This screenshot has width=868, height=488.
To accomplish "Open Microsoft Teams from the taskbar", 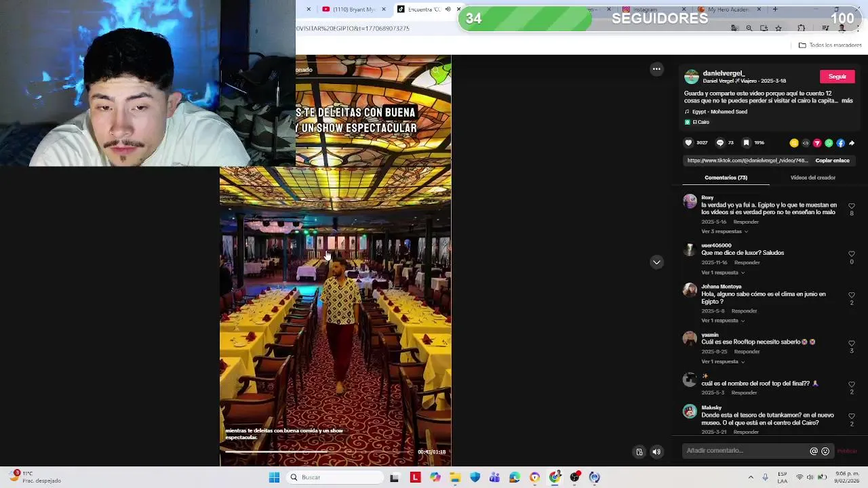I will tap(495, 478).
